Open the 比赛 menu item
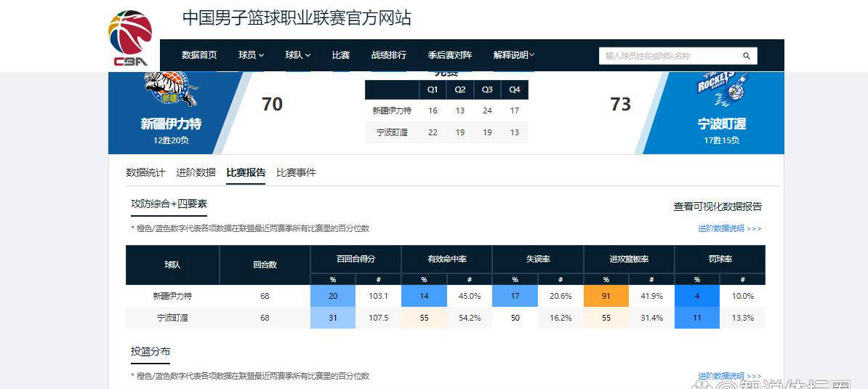868x389 pixels. click(340, 55)
